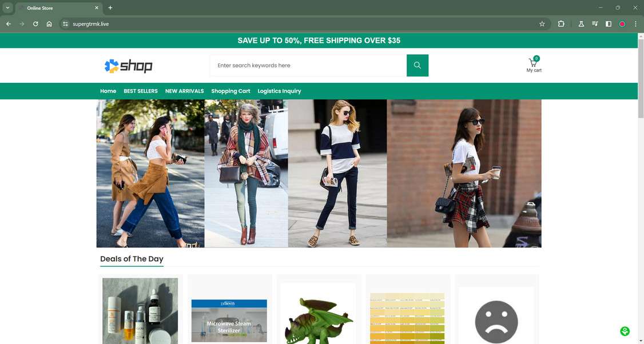Image resolution: width=644 pixels, height=344 pixels.
Task: Open Logistics Inquiry menu item
Action: pyautogui.click(x=279, y=91)
